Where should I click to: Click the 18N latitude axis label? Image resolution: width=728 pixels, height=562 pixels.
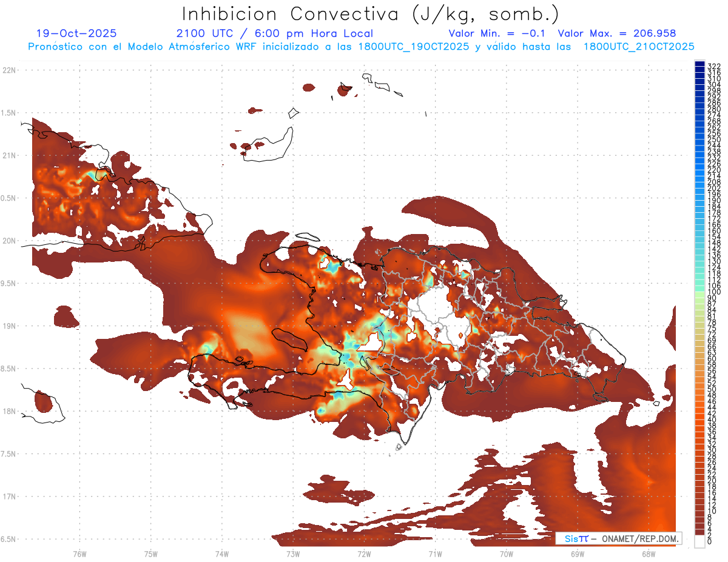click(9, 411)
